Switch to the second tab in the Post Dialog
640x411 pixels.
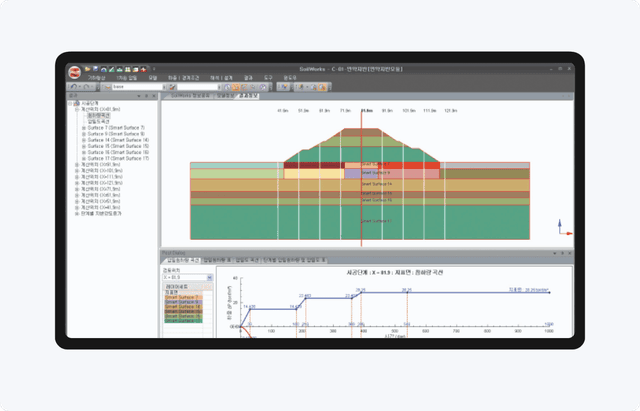(216, 260)
